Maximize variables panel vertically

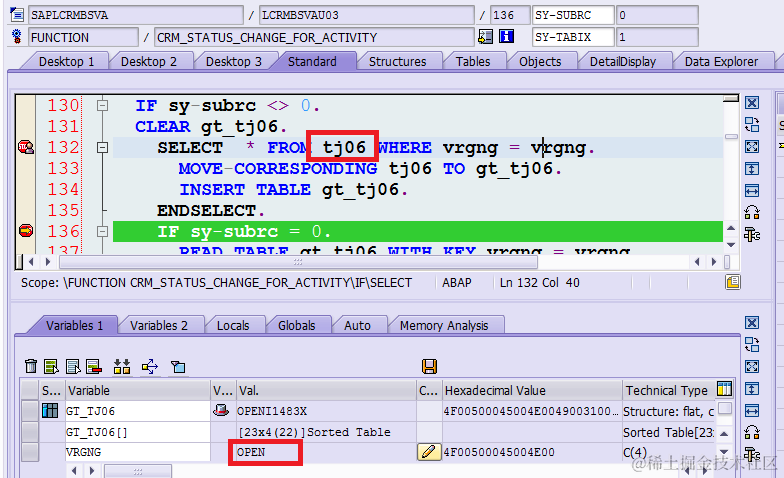(752, 388)
